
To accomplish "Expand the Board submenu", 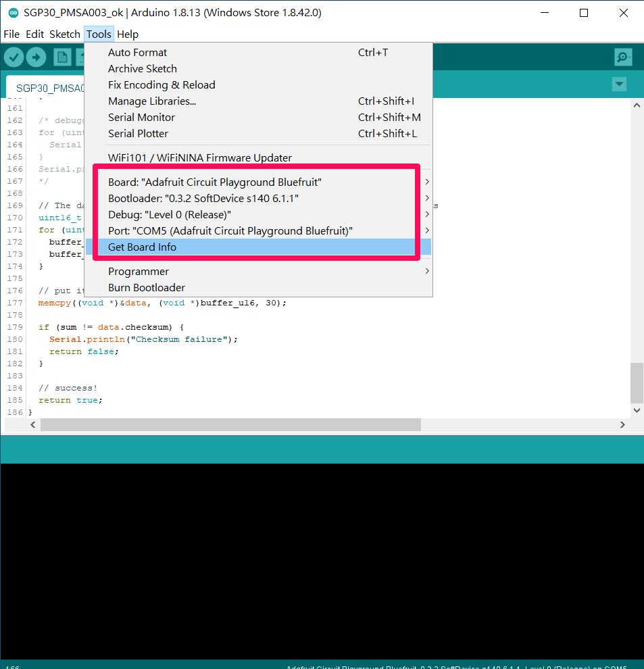I will 258,182.
